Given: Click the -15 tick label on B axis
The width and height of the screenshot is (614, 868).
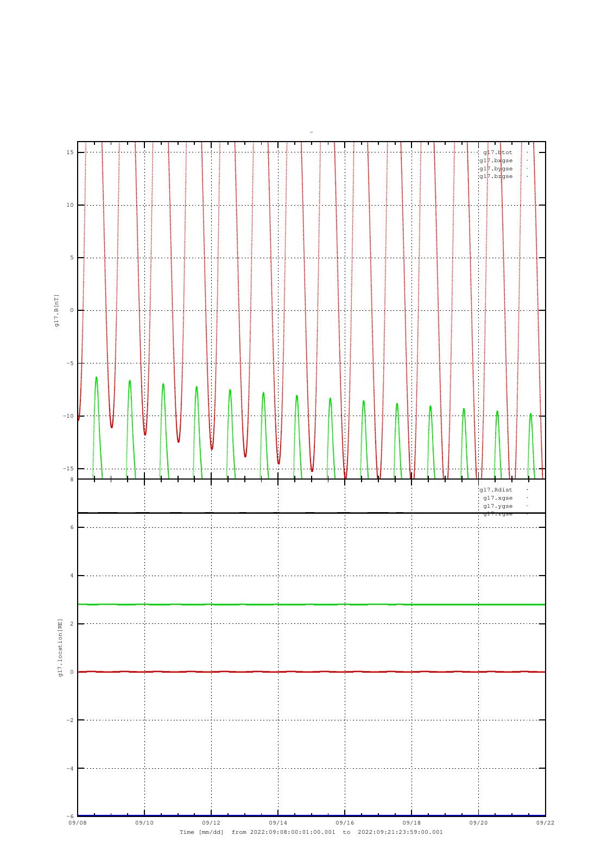Looking at the screenshot, I should [68, 469].
